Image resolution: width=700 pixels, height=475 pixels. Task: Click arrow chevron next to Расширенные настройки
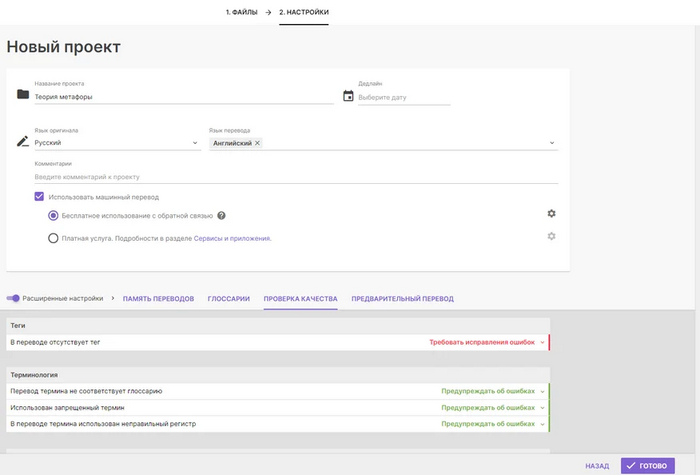coord(113,299)
